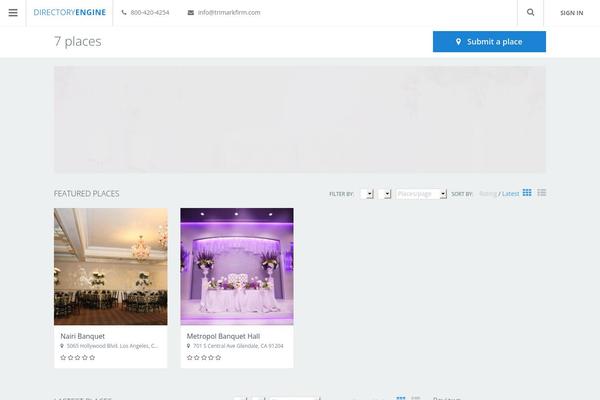Click Metropol Banquet Hall star rating
Image resolution: width=600 pixels, height=400 pixels.
[204, 357]
